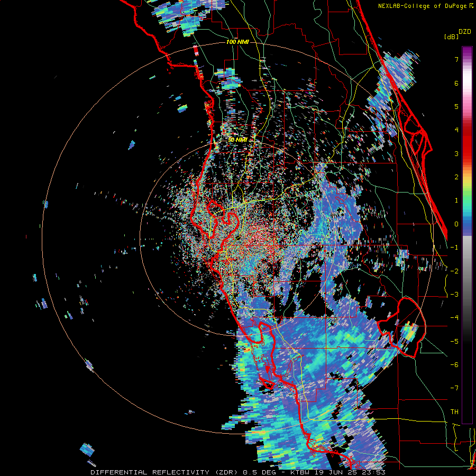Choose the 0 dB scale value

[x=456, y=224]
